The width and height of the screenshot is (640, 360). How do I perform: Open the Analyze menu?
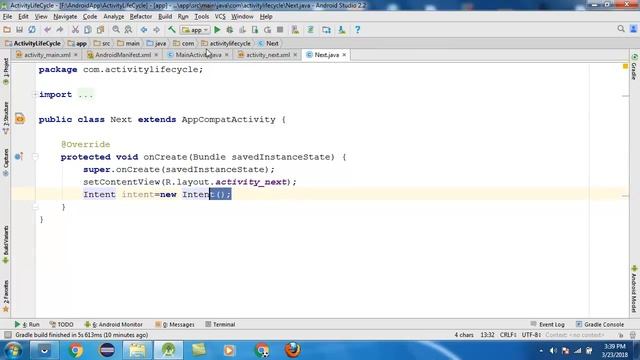click(113, 17)
